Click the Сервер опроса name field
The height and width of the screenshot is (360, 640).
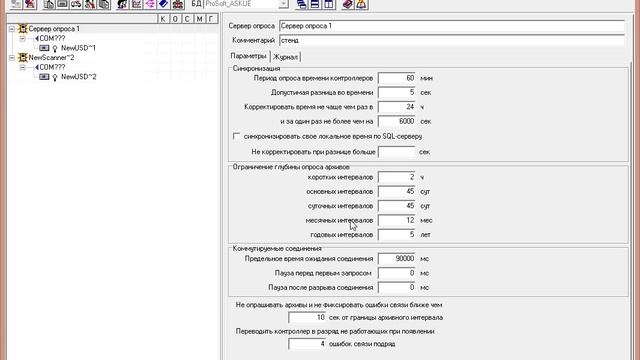452,26
